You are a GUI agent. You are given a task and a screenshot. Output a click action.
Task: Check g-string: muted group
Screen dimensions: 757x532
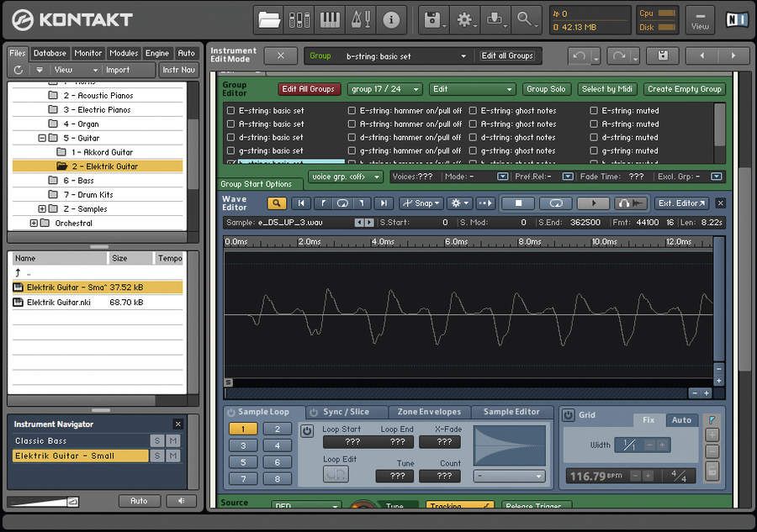click(593, 150)
